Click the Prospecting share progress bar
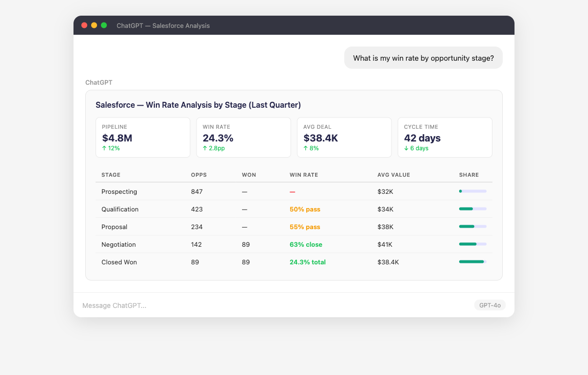Screen dimensions: 588x375 point(473,191)
